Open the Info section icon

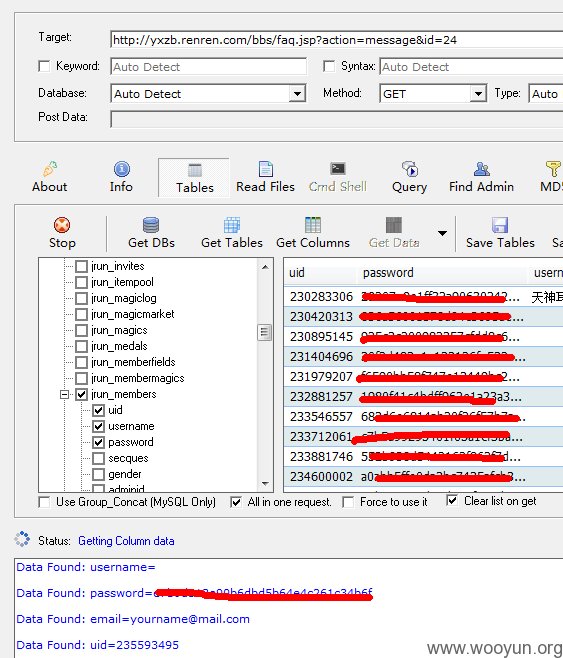[122, 169]
